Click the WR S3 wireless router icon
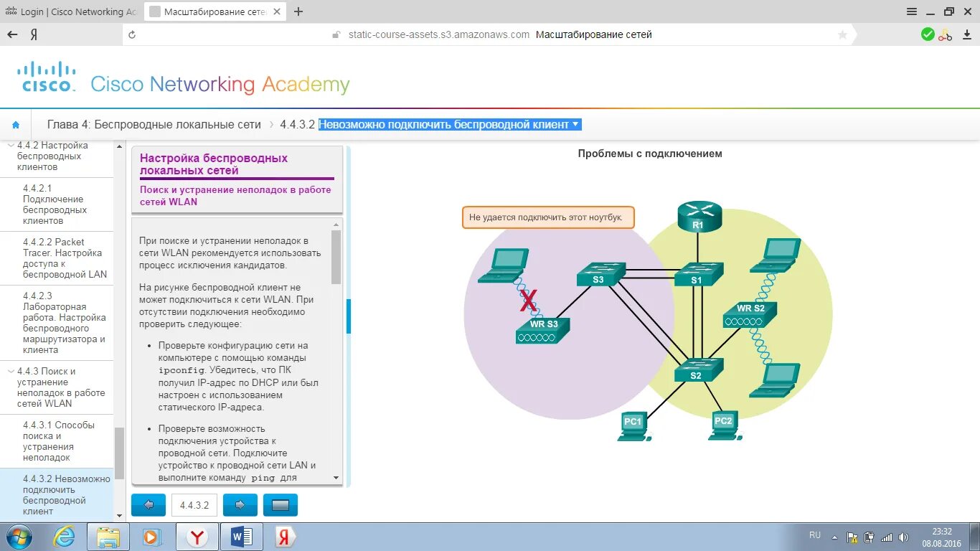Screen dimensions: 980x551 (x=542, y=329)
